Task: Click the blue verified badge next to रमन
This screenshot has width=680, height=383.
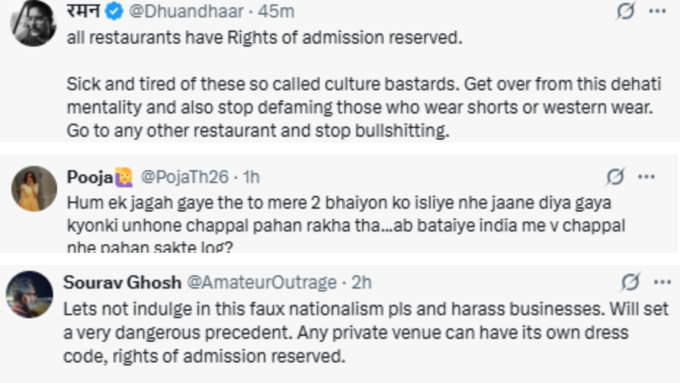Action: click(x=114, y=11)
